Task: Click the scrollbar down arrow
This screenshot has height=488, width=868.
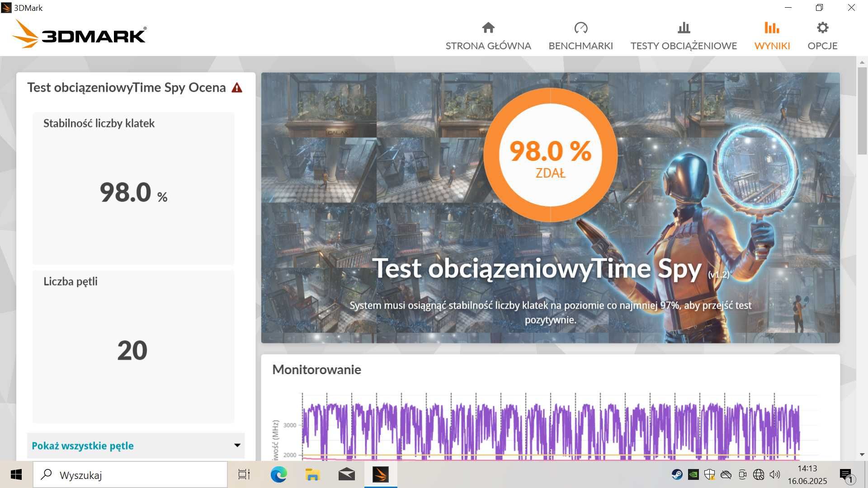Action: point(862,455)
